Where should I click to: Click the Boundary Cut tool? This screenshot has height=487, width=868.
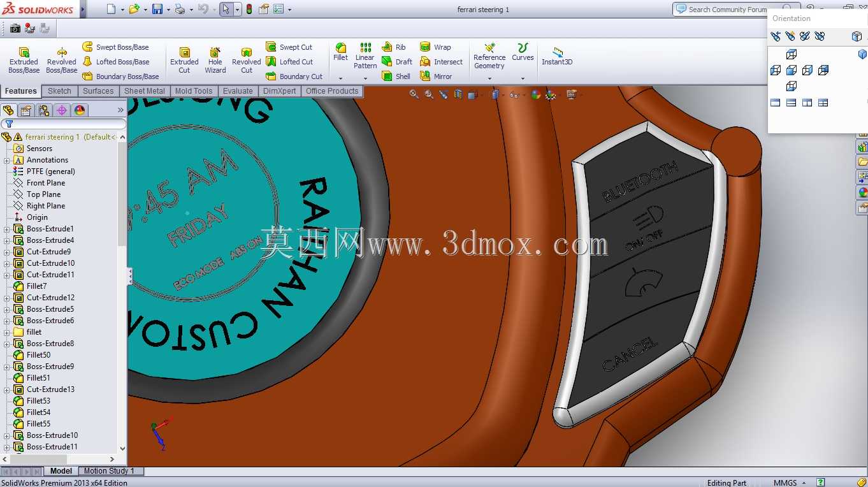pos(294,76)
